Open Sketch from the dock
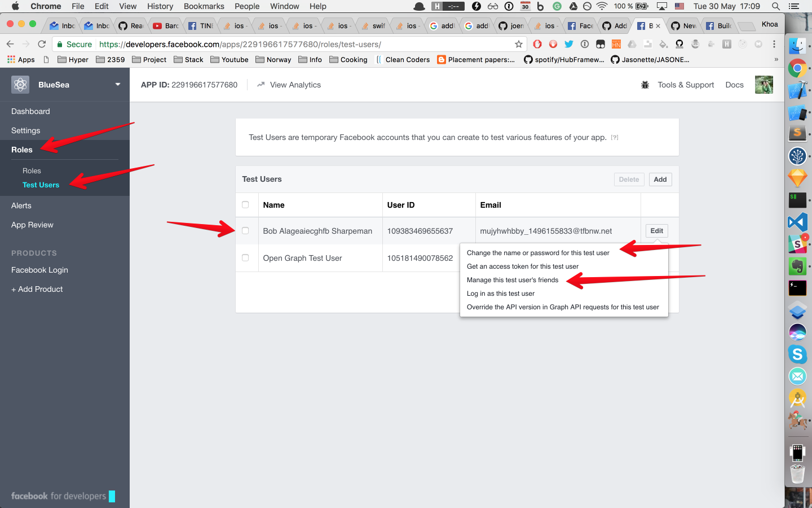This screenshot has height=508, width=812. pos(797,178)
